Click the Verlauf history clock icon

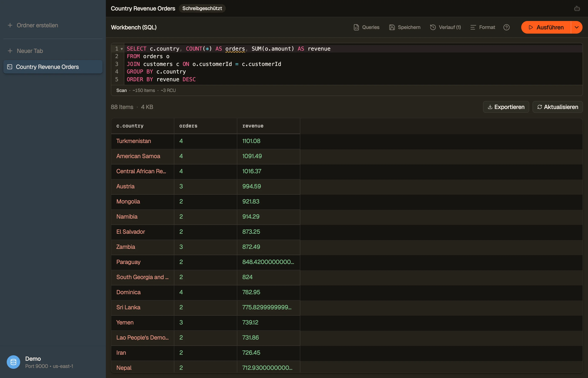[x=433, y=27]
